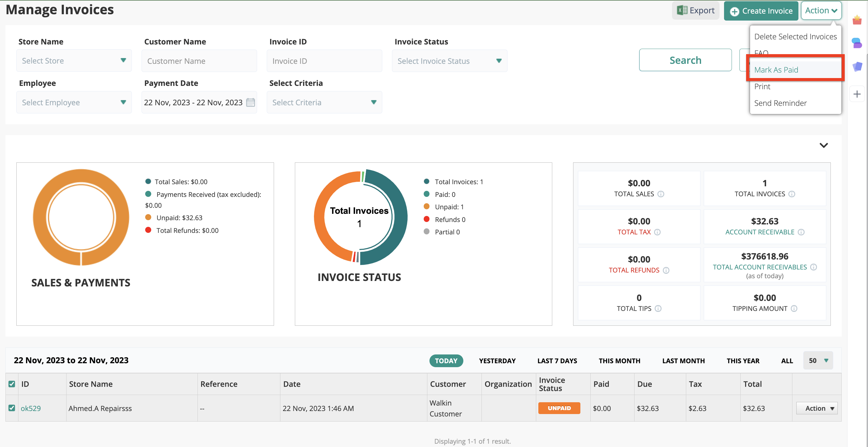Select Send Reminder menu option
The image size is (868, 447).
click(795, 103)
